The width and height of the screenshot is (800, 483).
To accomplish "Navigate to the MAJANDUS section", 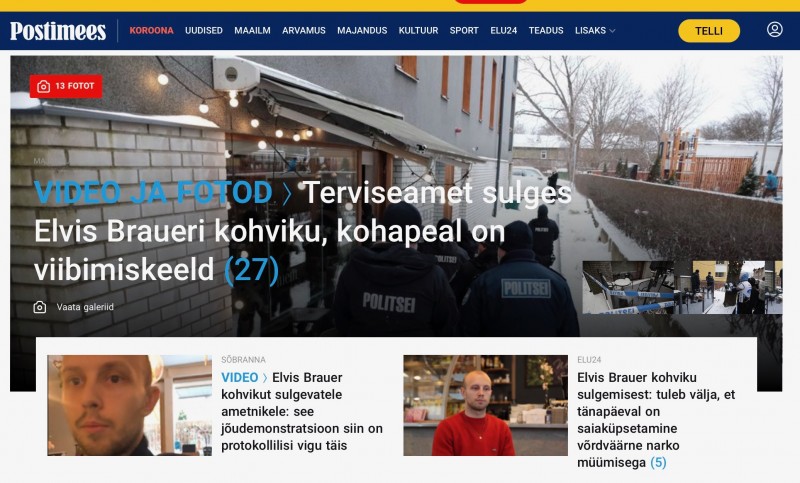I will pyautogui.click(x=362, y=31).
